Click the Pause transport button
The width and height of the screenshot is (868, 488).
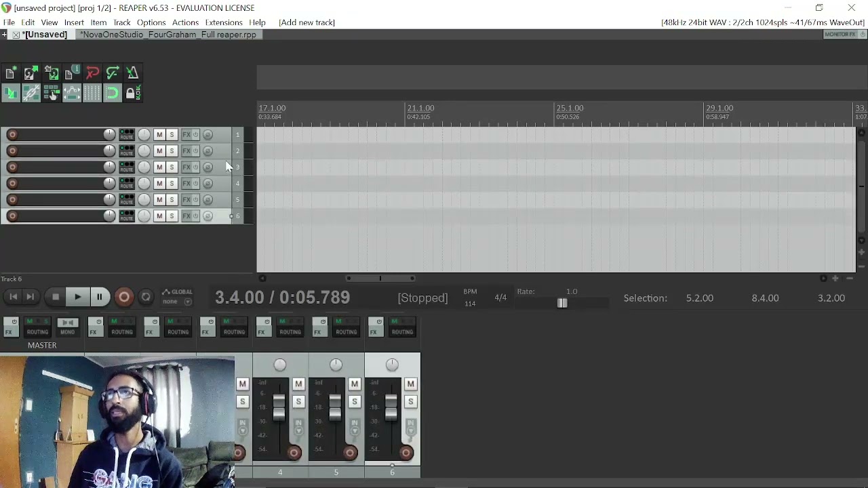pyautogui.click(x=99, y=297)
